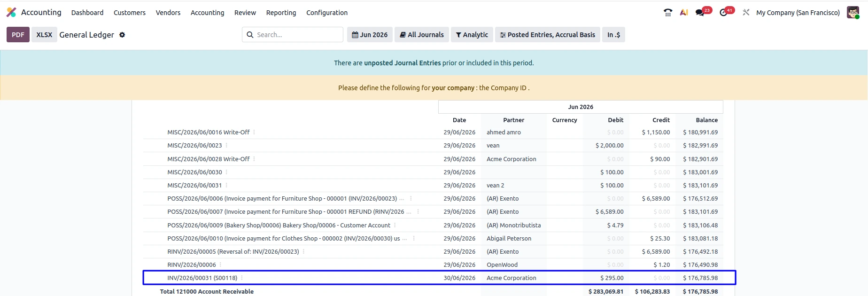Click total credit '$ 106,283.83'

(x=652, y=292)
